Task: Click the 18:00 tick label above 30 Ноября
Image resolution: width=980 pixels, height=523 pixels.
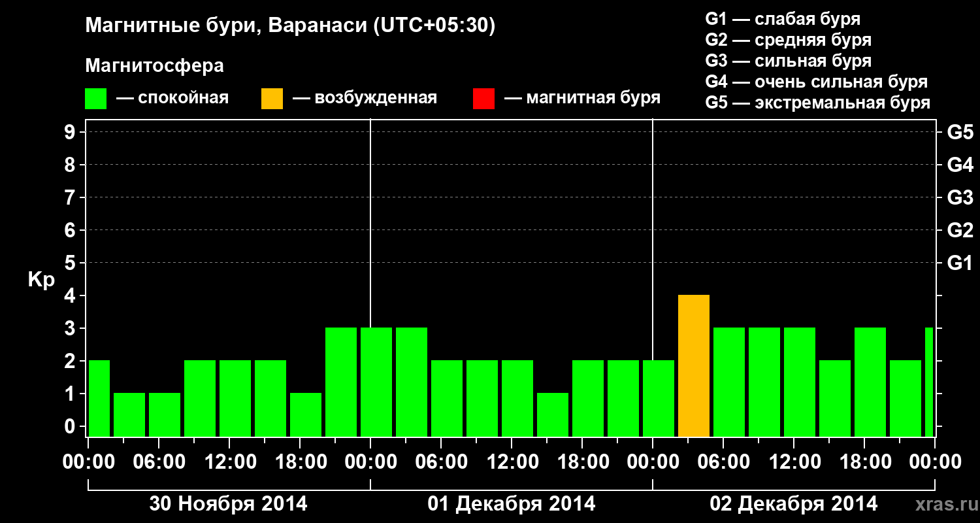Action: coord(300,462)
